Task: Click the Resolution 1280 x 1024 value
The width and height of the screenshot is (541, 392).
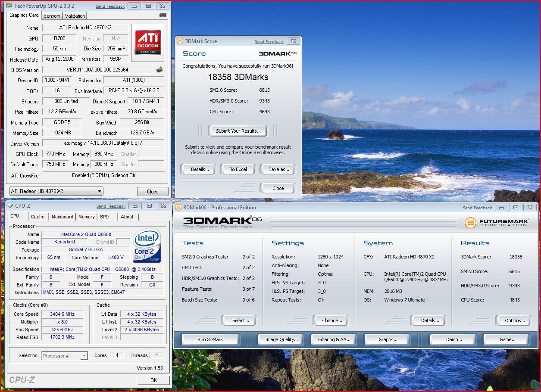Action: pyautogui.click(x=331, y=257)
